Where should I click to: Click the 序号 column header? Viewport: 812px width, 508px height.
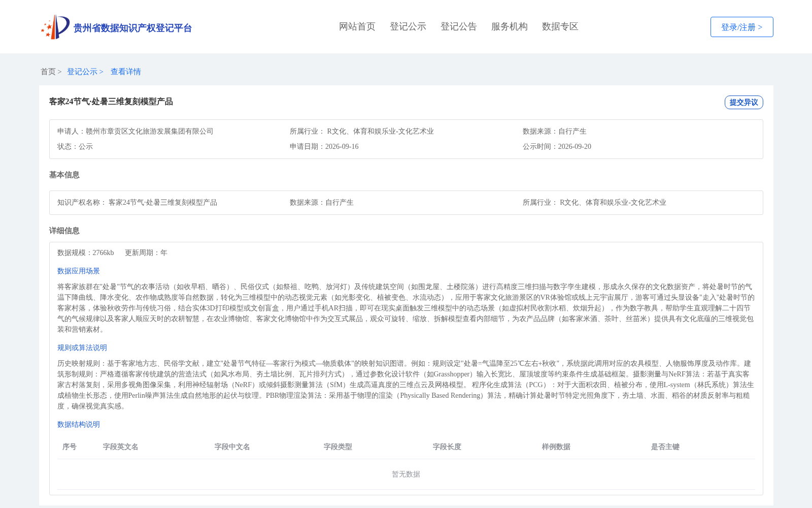(70, 447)
